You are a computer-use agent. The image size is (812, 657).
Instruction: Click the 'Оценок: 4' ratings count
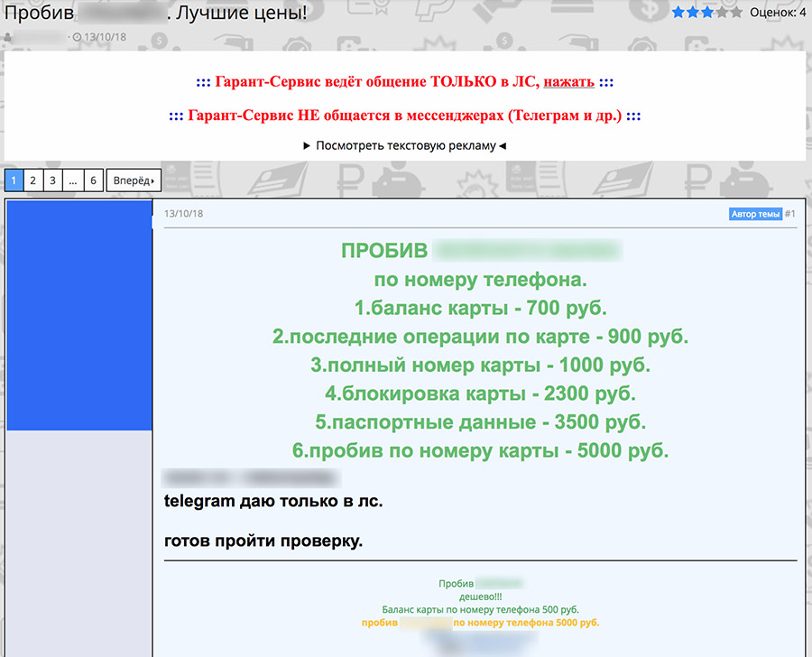(778, 13)
